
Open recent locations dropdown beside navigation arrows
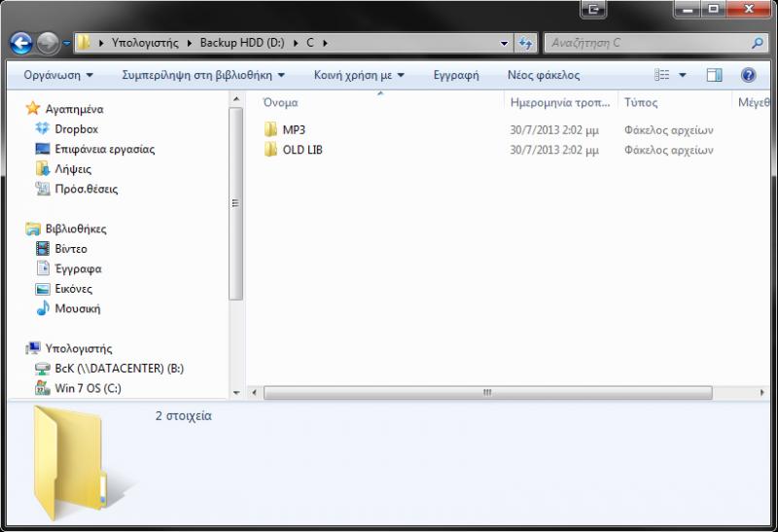[x=66, y=43]
